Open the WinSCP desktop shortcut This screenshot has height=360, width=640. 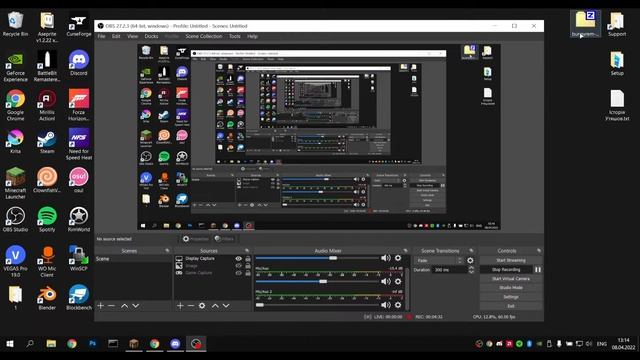tap(78, 258)
